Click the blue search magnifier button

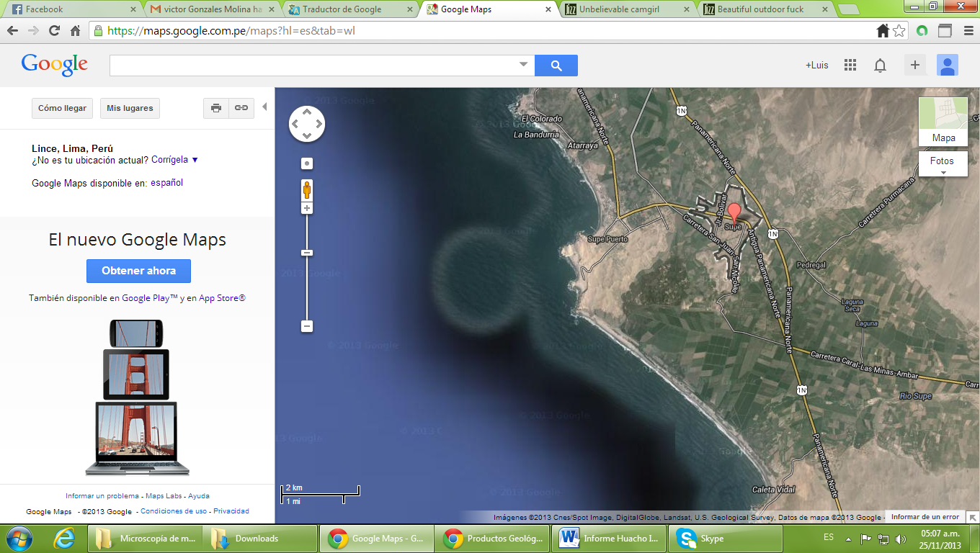point(556,66)
